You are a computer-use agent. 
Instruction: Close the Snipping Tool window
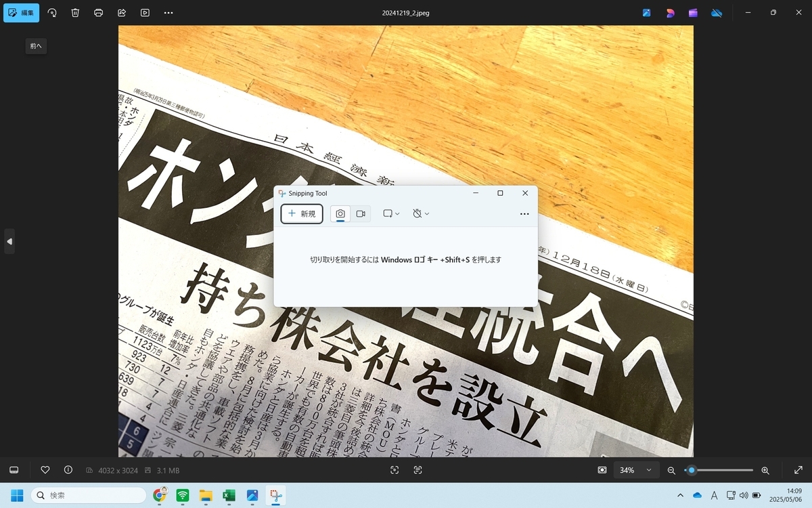pyautogui.click(x=525, y=193)
